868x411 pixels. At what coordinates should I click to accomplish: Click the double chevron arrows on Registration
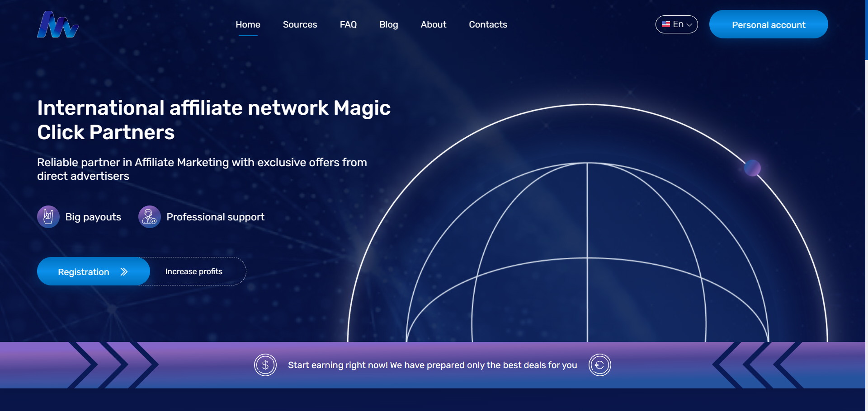pyautogui.click(x=124, y=271)
